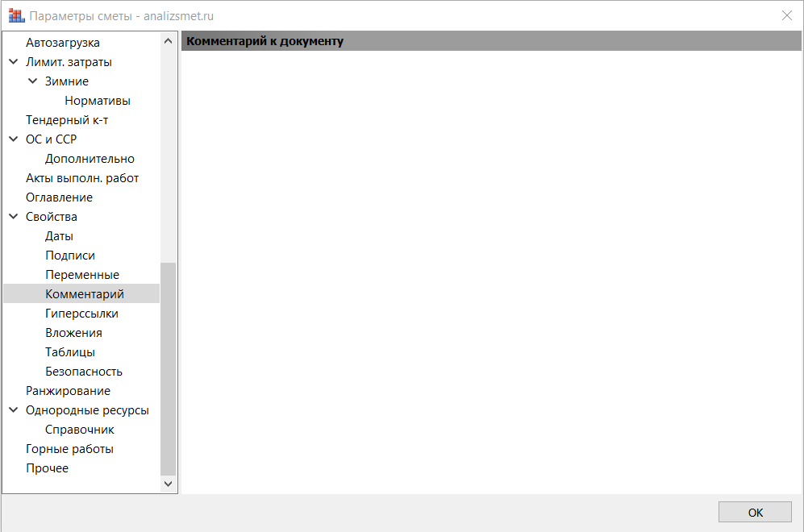Screen dimensions: 804x532
Task: Open the Нормативы page
Action: (98, 101)
